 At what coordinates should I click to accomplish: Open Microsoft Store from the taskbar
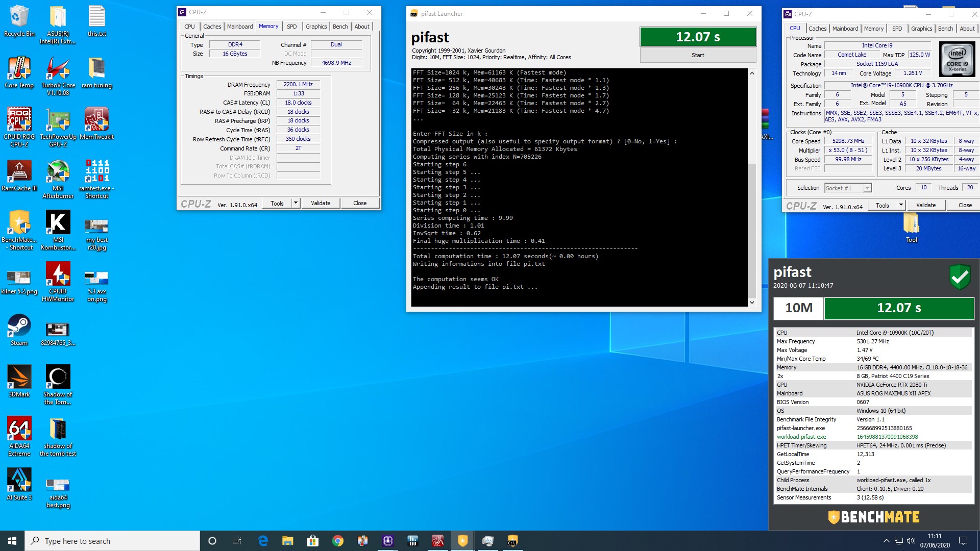(312, 541)
